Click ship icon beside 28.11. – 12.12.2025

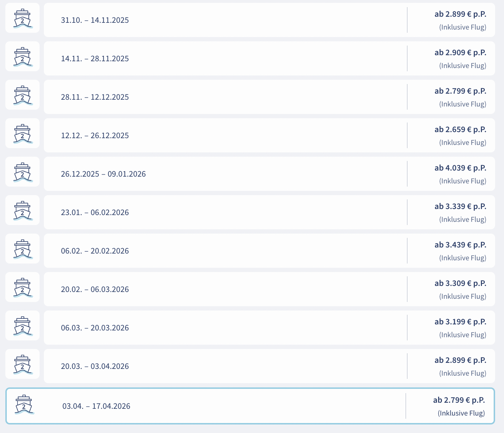(x=22, y=95)
